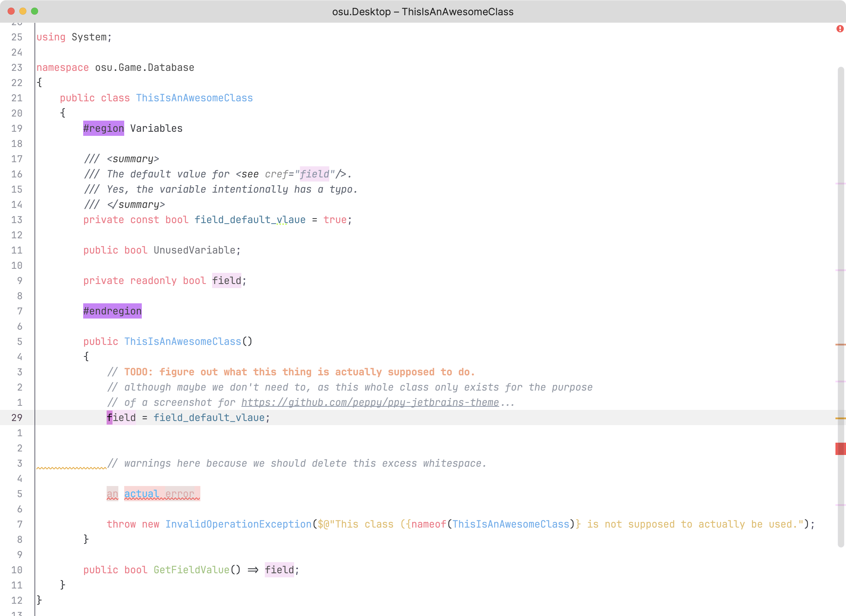
Task: Close the window with the red button
Action: tap(11, 11)
